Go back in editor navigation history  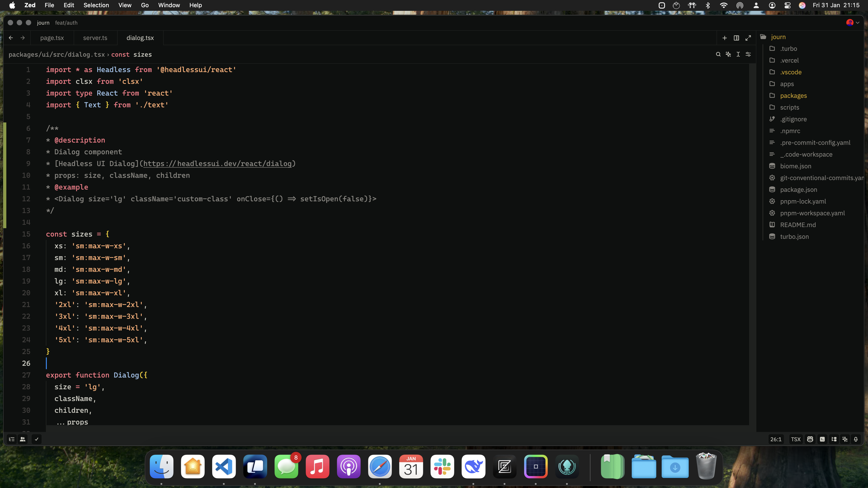(11, 38)
